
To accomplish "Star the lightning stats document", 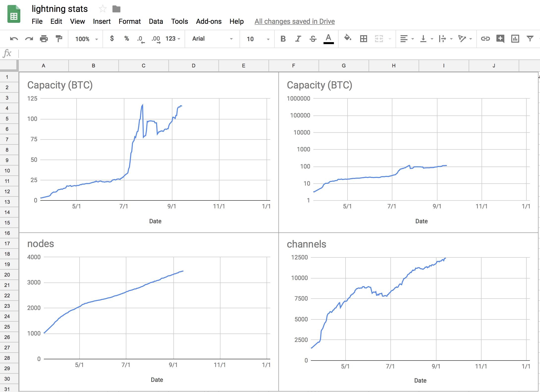I will [103, 9].
